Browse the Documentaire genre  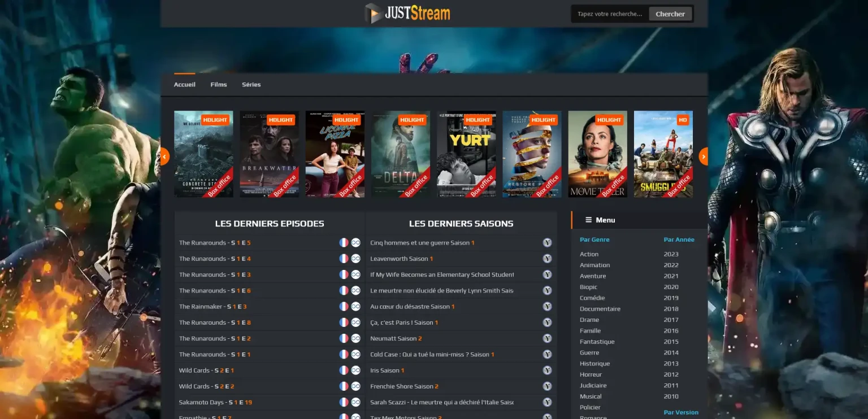[600, 309]
